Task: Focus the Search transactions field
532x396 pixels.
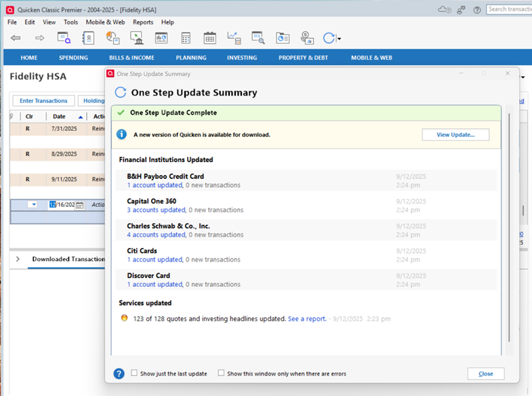Action: coord(509,9)
